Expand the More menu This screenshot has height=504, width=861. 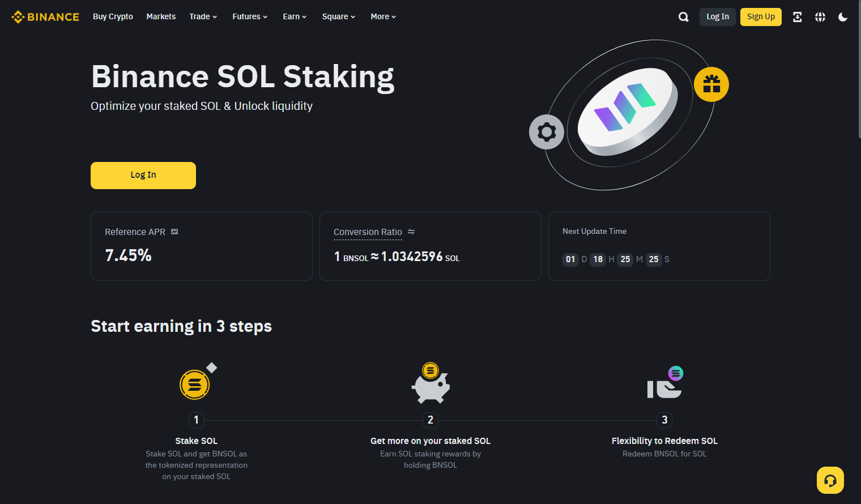tap(383, 16)
